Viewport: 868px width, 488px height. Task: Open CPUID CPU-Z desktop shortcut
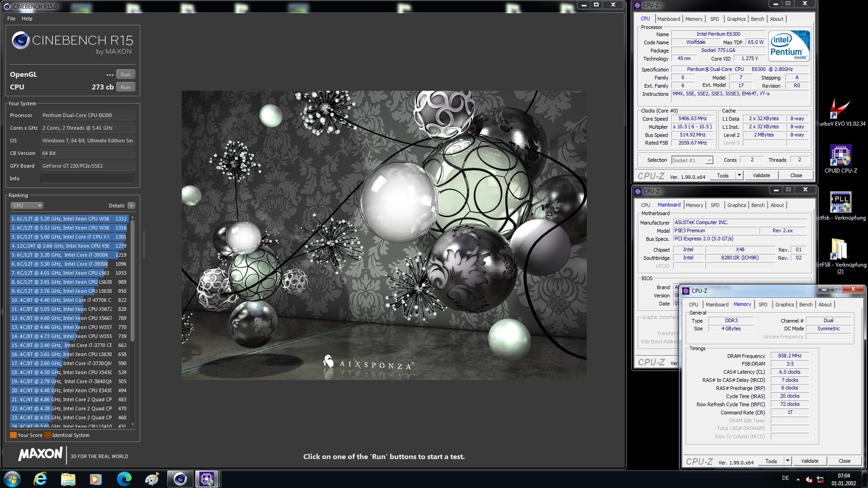[840, 159]
